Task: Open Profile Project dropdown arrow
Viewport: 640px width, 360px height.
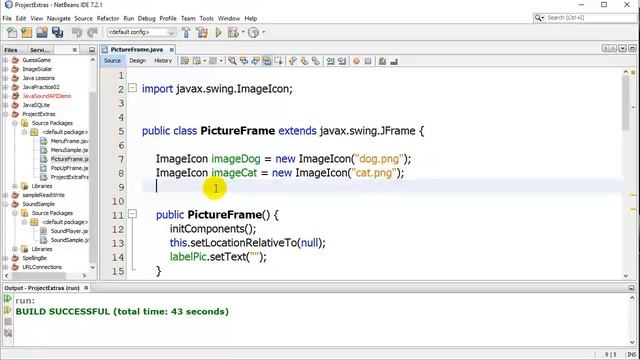Action: coord(263,32)
